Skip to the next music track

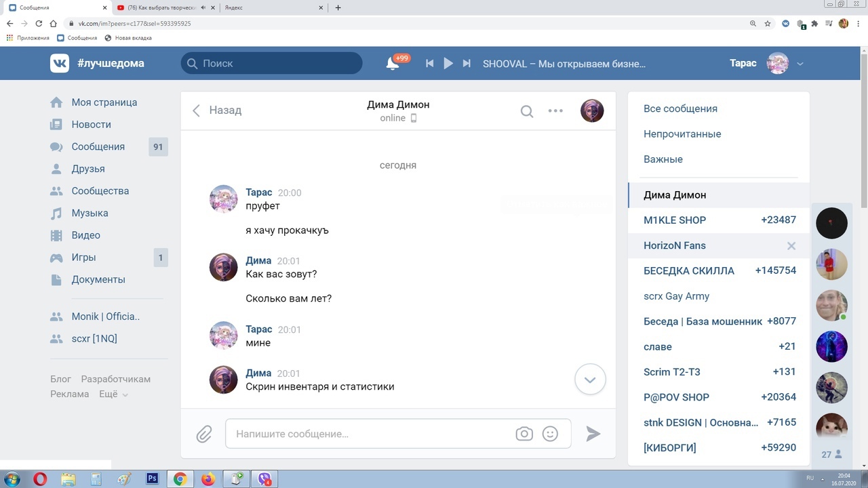(467, 63)
